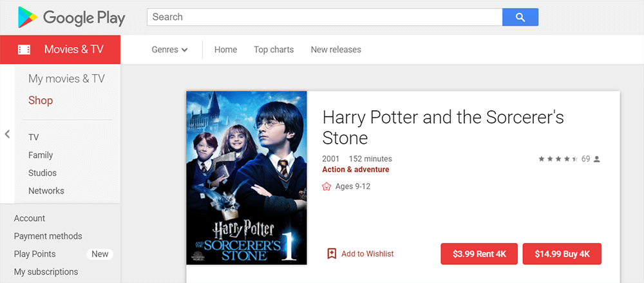Click the 69 ratings count
Image resolution: width=644 pixels, height=283 pixels.
point(585,159)
